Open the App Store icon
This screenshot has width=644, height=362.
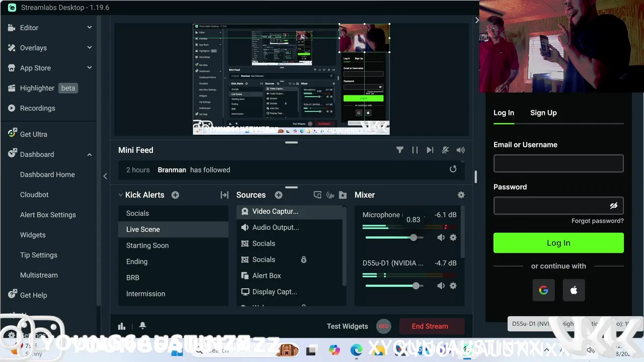(x=12, y=68)
